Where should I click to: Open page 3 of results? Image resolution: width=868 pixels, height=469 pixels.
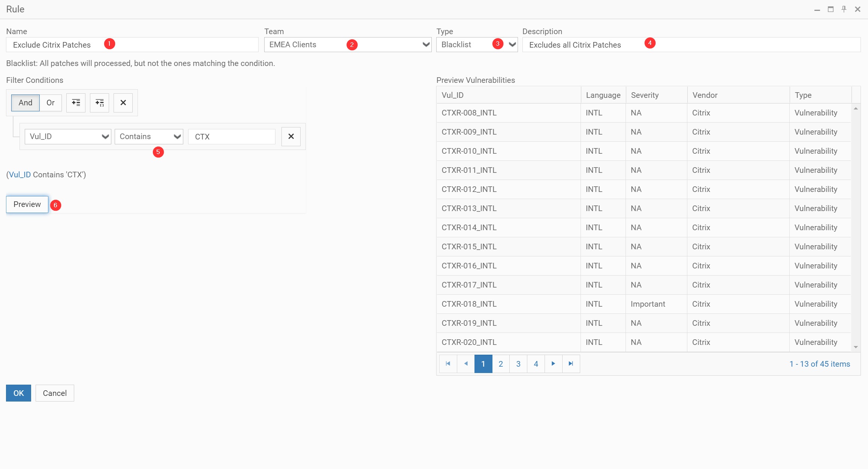[518, 364]
